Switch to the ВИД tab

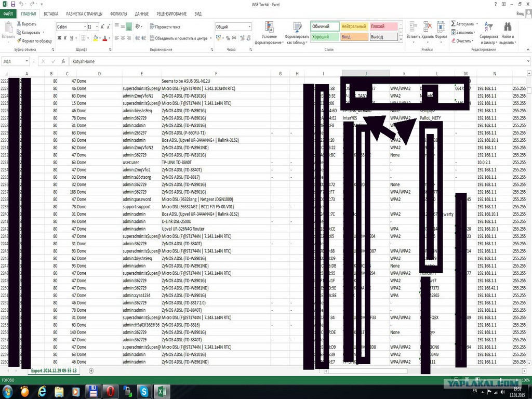198,14
